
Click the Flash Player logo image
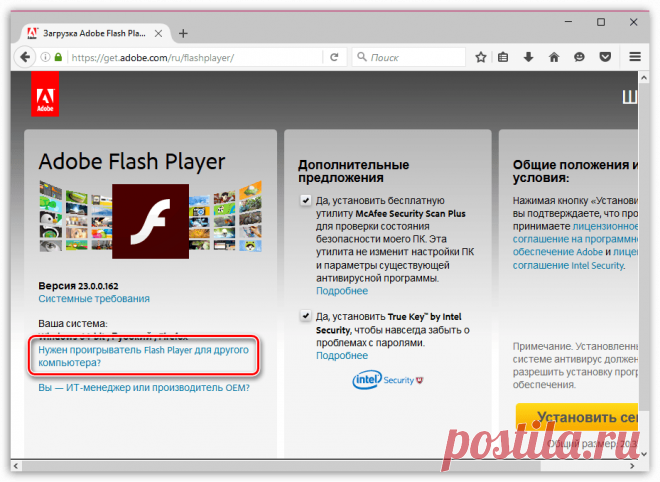[x=150, y=221]
